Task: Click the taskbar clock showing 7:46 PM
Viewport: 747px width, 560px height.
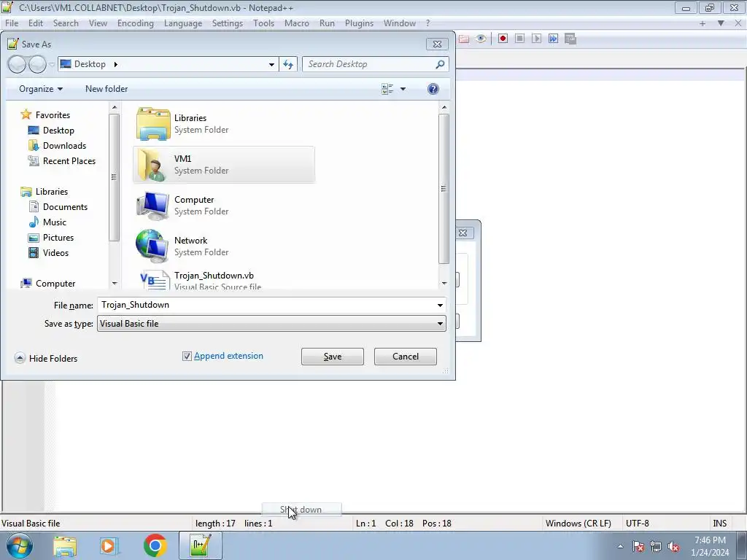Action: pyautogui.click(x=710, y=546)
